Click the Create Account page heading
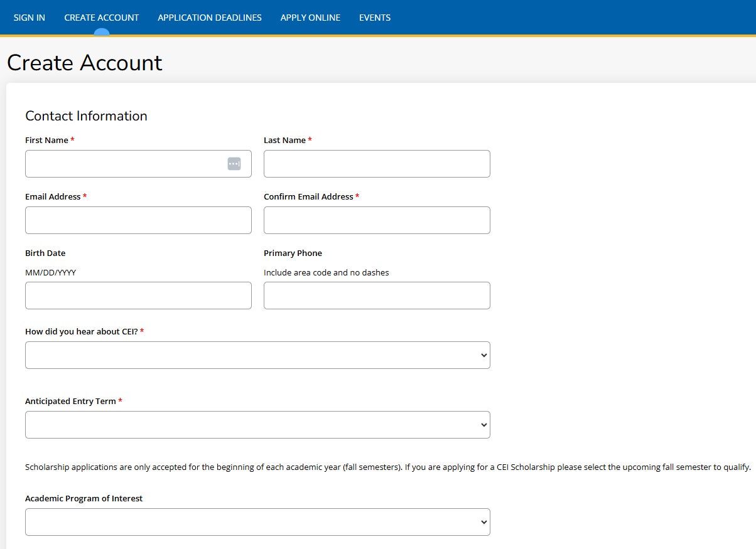The height and width of the screenshot is (549, 756). [x=84, y=63]
